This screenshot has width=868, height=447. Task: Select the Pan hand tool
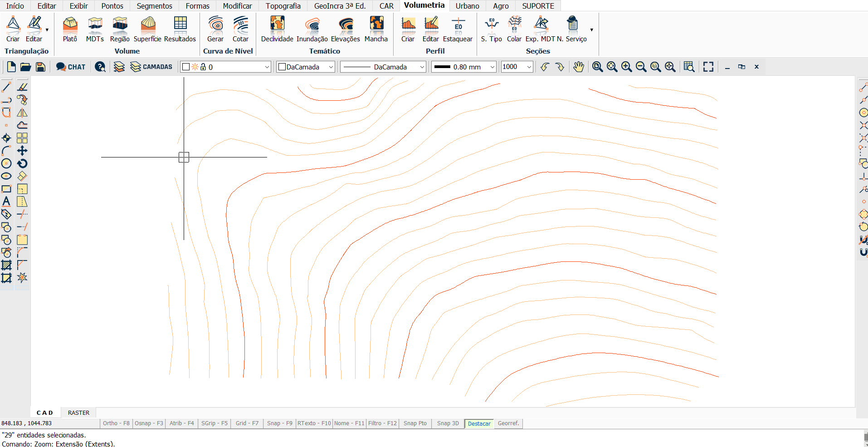point(578,67)
